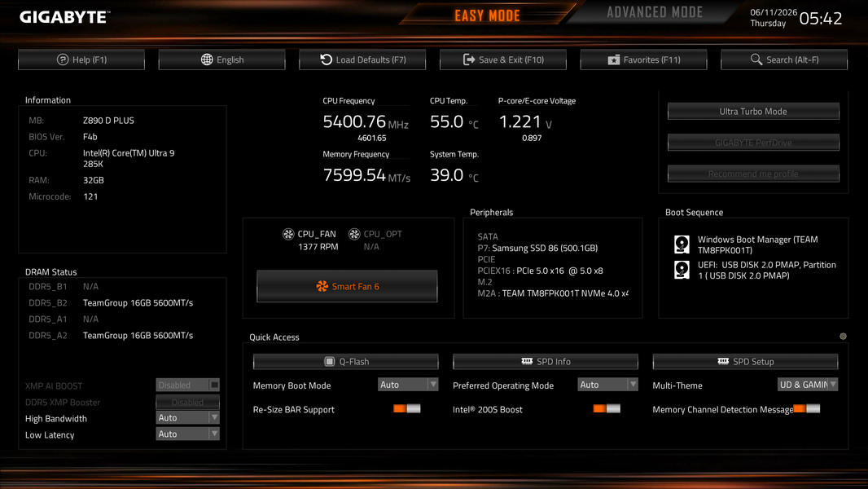
Task: Click the 05:42 clock display
Action: [821, 18]
